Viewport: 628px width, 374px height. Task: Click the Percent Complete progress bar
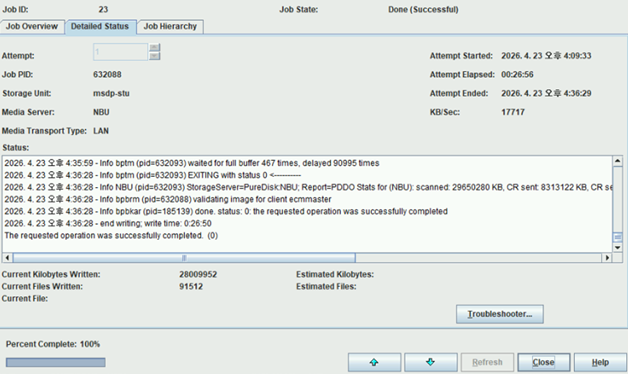[56, 362]
